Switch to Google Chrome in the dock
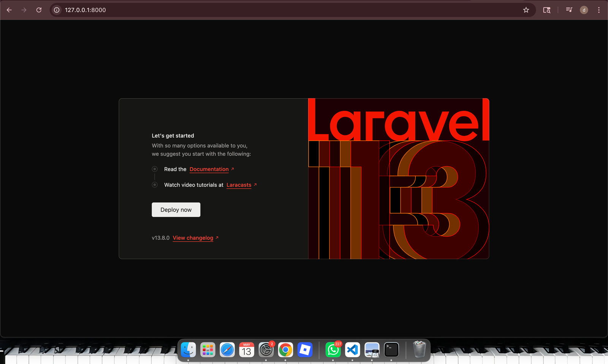Image resolution: width=608 pixels, height=364 pixels. (x=285, y=350)
